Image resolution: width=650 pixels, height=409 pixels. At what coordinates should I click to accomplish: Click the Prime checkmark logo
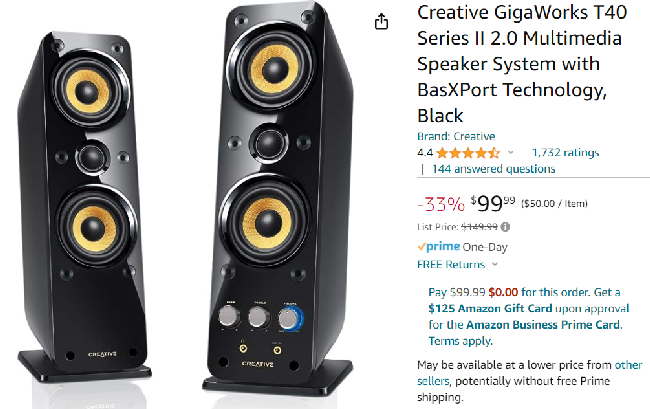point(422,246)
